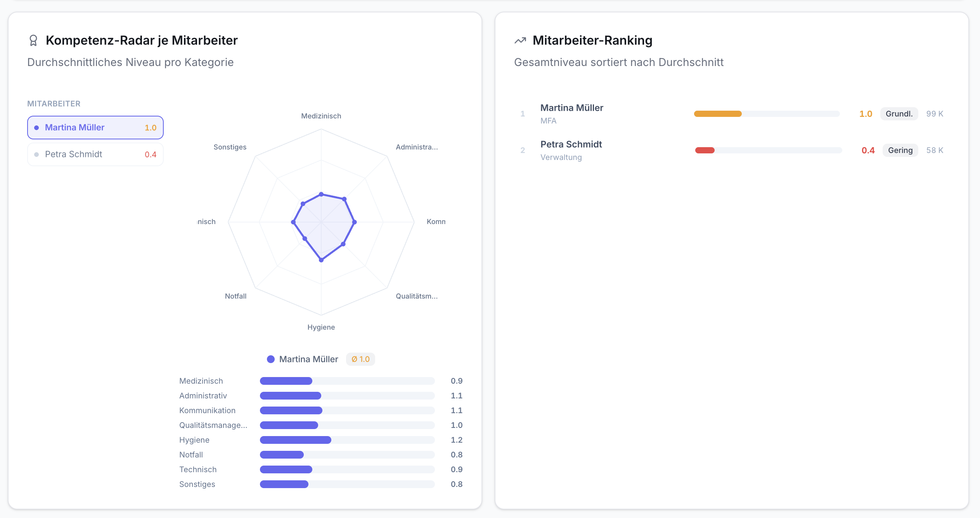980x518 pixels.
Task: Click the Administrativ category bar row
Action: [321, 396]
